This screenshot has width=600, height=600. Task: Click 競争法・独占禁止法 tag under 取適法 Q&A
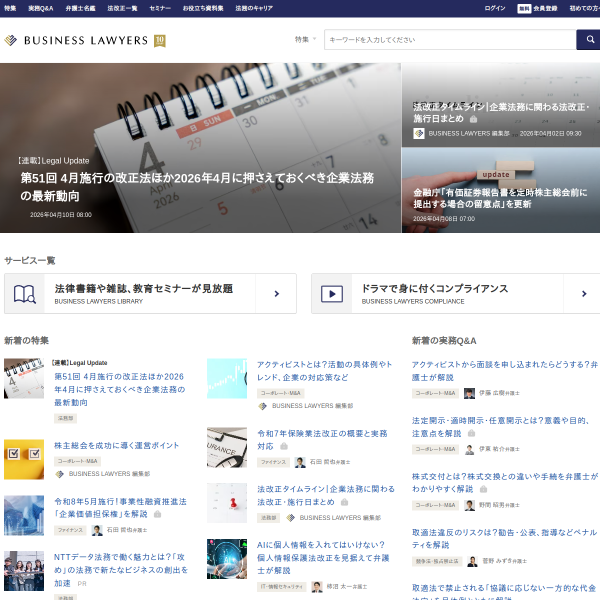coord(437,561)
